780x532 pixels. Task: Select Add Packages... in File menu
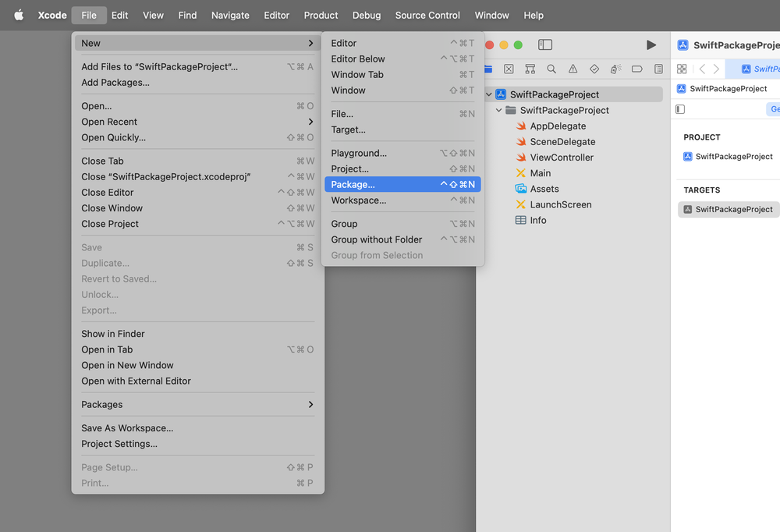[x=115, y=83]
